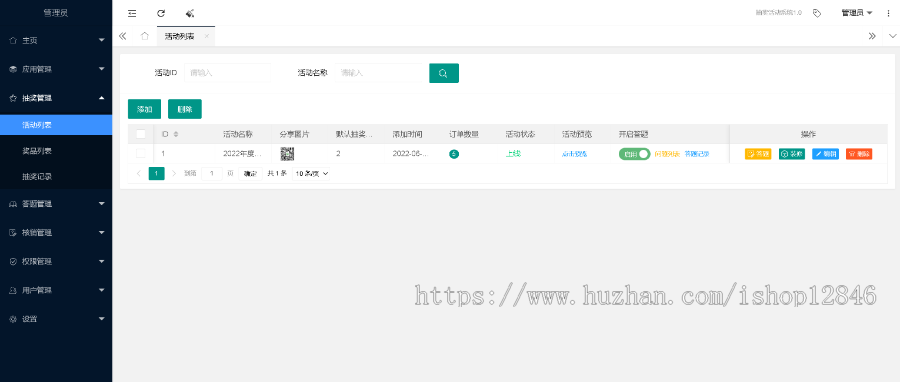Click the 抽奖管理 star icon in sidebar
The height and width of the screenshot is (382, 900).
tap(13, 98)
